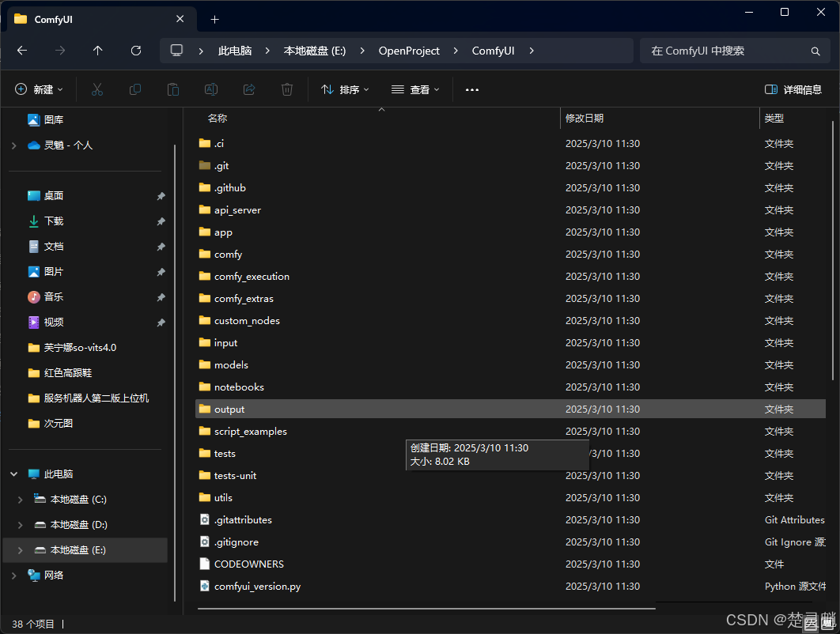Open the three-dot more options menu
Viewport: 840px width, 634px height.
pos(472,89)
